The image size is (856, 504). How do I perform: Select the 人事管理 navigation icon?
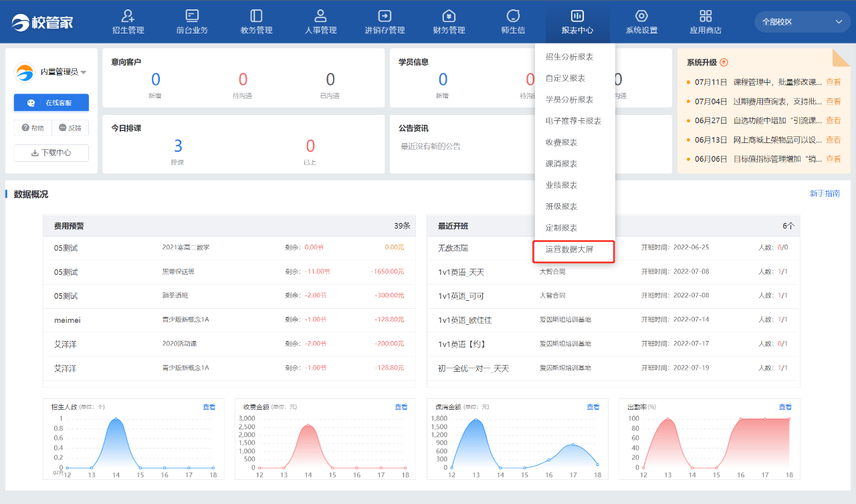point(320,16)
